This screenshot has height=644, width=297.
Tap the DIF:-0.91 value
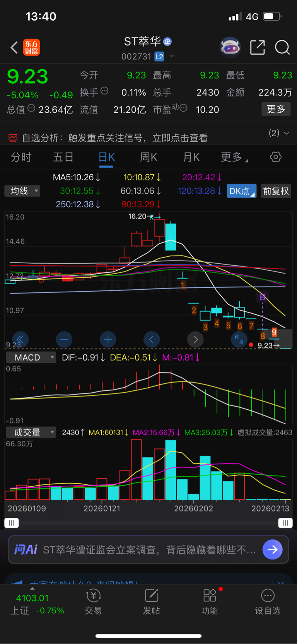(x=83, y=357)
